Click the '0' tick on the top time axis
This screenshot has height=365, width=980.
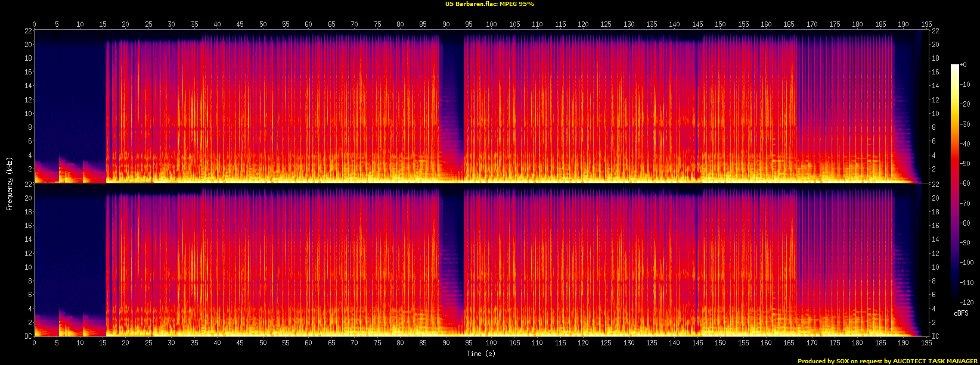(34, 24)
